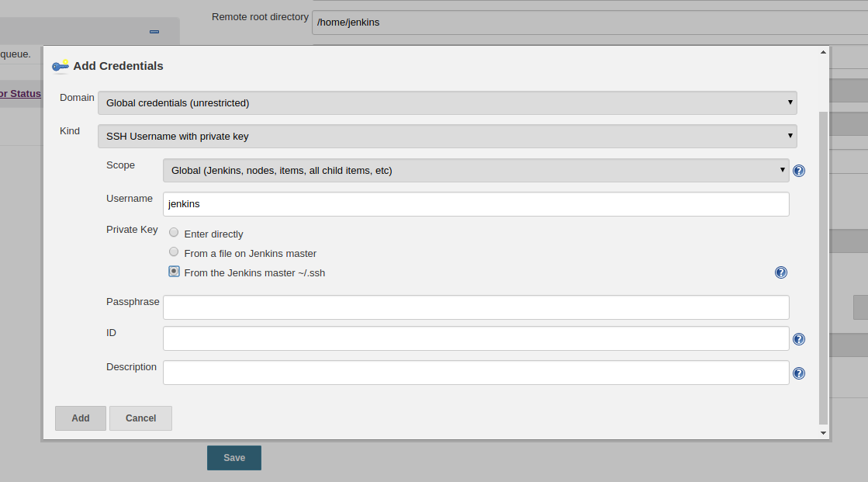Click the Save button behind the dialog
Image resolution: width=868 pixels, height=482 pixels.
(234, 458)
